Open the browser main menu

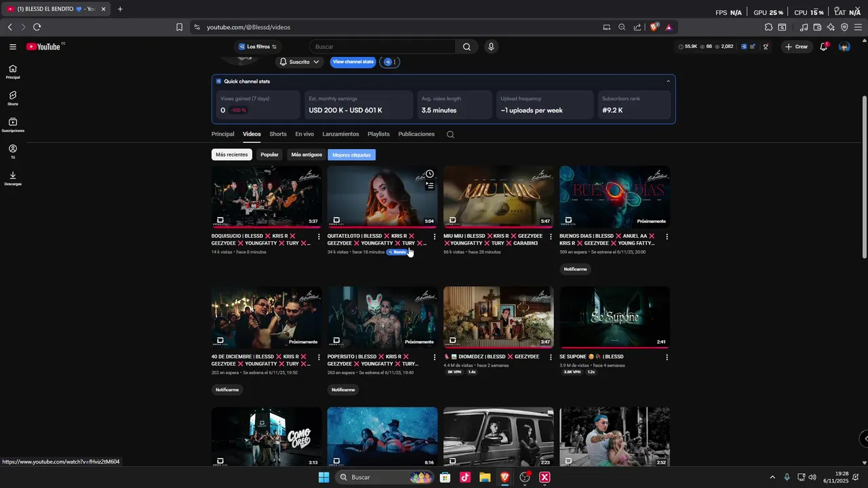(x=858, y=27)
